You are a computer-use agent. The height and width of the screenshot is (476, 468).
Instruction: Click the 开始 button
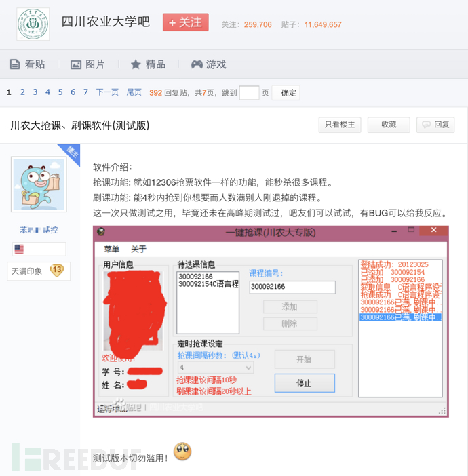305,359
